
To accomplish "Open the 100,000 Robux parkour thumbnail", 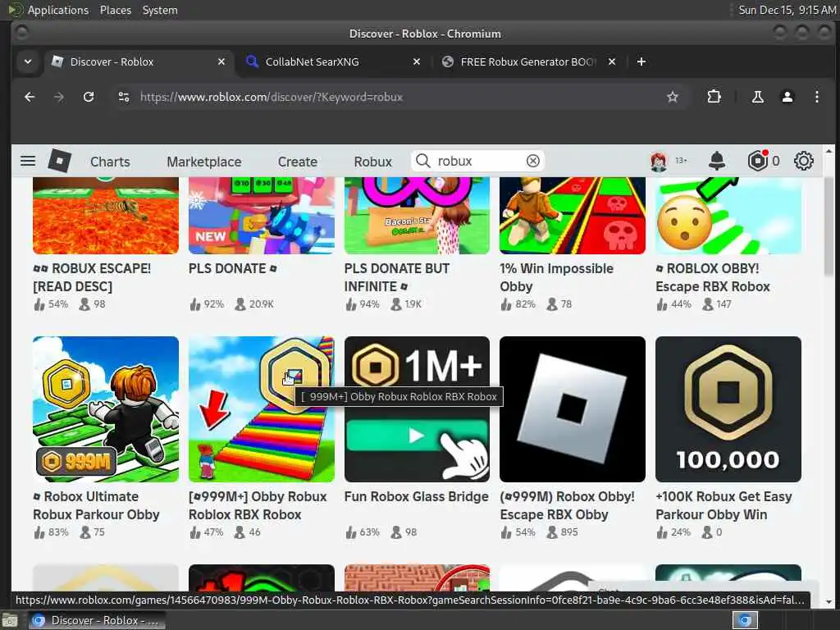I will pyautogui.click(x=728, y=409).
